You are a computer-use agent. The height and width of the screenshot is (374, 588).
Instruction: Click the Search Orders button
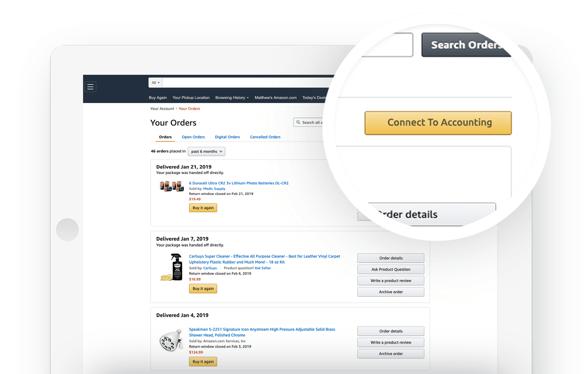[466, 45]
